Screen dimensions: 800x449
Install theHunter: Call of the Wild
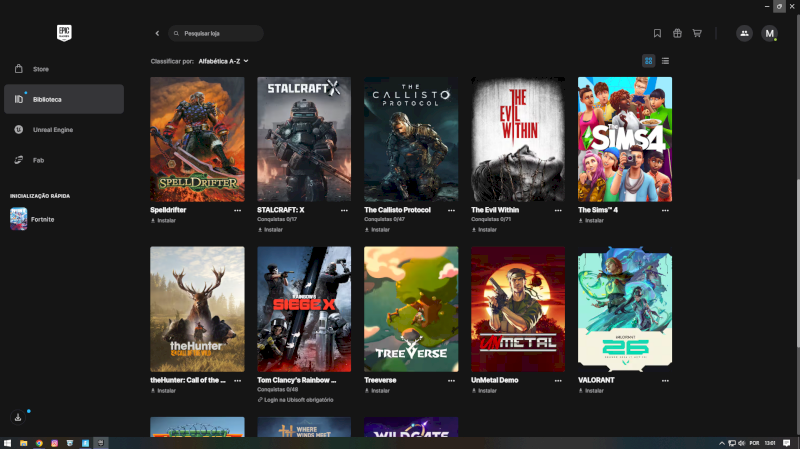point(163,391)
